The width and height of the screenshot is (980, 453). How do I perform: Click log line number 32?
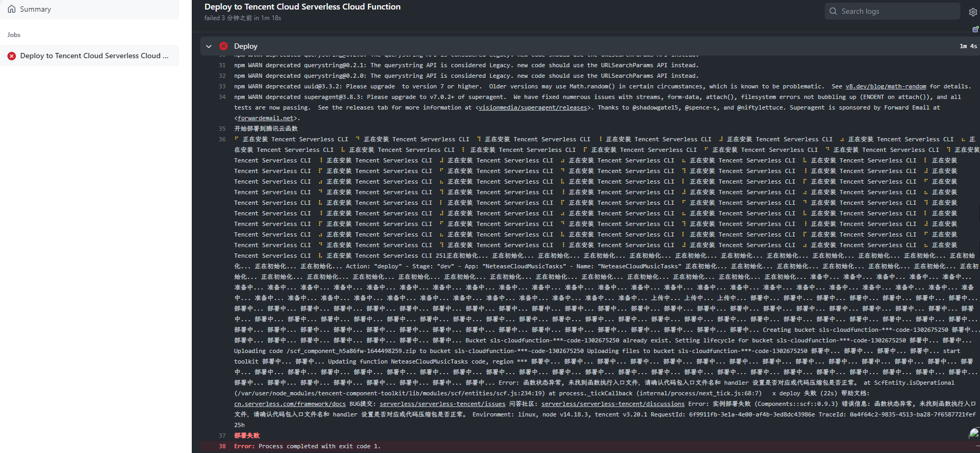click(x=222, y=76)
